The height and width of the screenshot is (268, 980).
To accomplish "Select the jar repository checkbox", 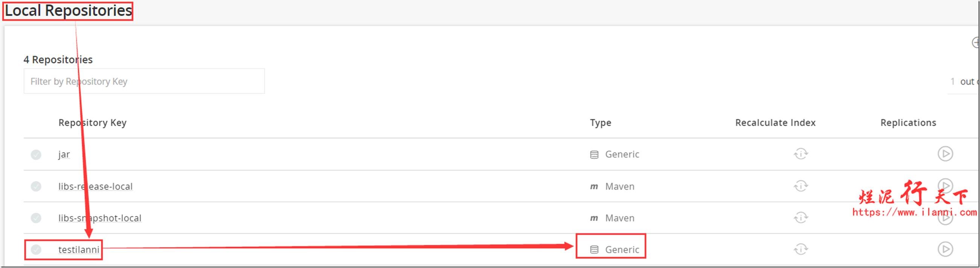I will [36, 154].
